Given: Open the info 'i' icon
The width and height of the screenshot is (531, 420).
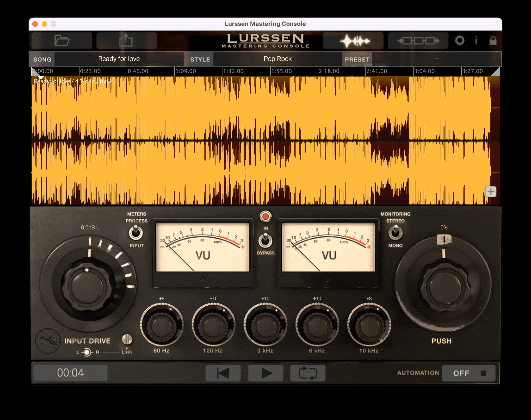Looking at the screenshot, I should [x=476, y=40].
